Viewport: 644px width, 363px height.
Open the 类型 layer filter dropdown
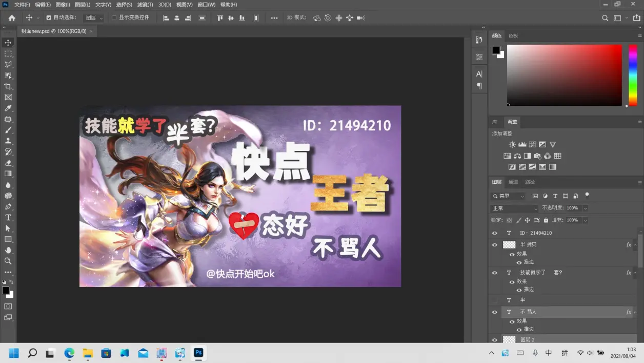(508, 196)
